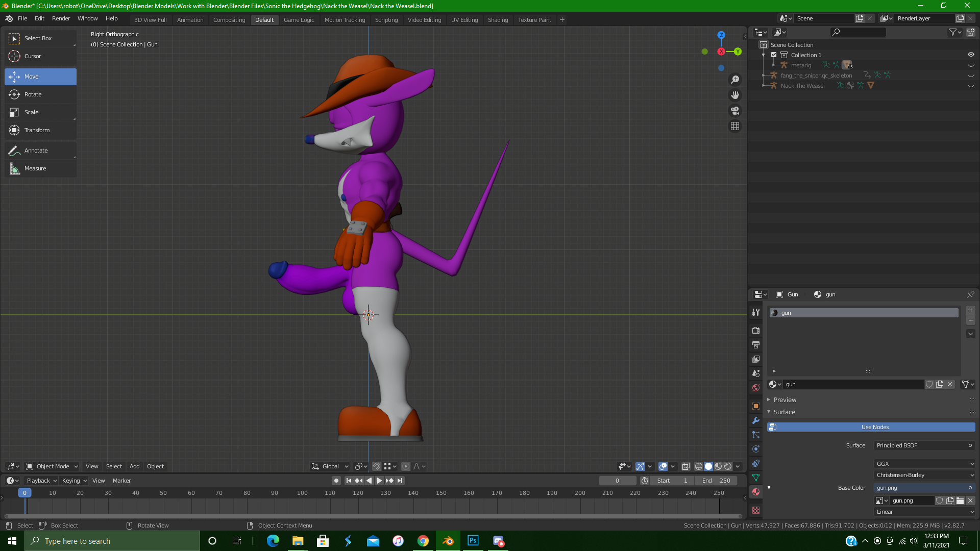
Task: Switch perspective/orthographic grid icon
Action: point(735,126)
